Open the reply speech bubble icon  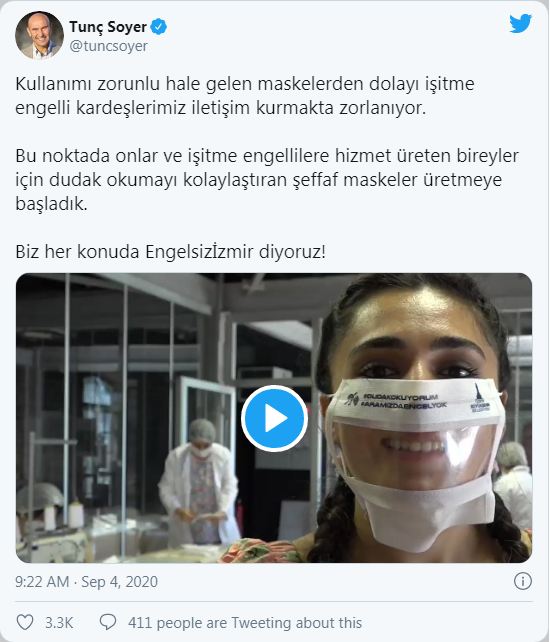tap(108, 622)
